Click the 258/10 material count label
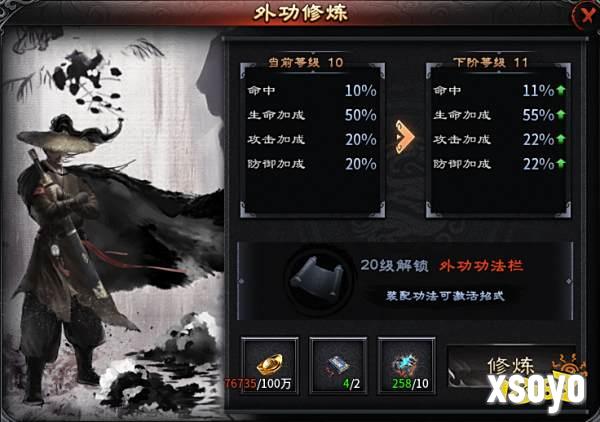This screenshot has width=600, height=422. pyautogui.click(x=410, y=383)
